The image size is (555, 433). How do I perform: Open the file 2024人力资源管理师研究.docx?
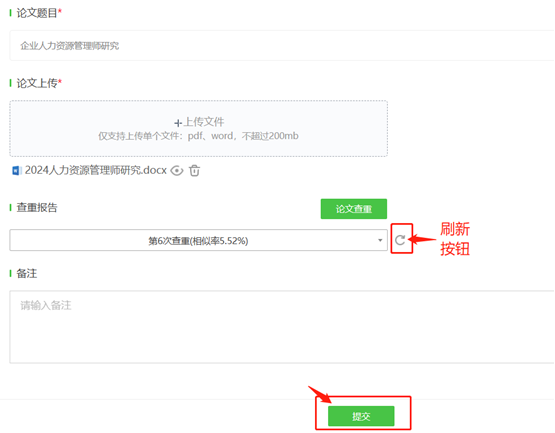96,170
